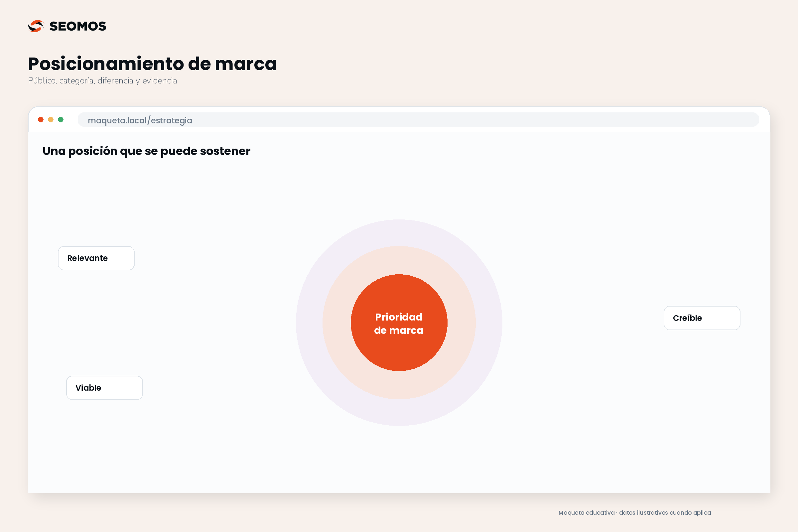Click the yellow window control dot
Viewport: 798px width, 532px height.
coord(51,119)
